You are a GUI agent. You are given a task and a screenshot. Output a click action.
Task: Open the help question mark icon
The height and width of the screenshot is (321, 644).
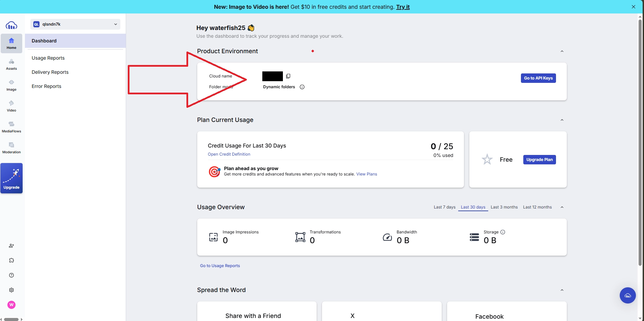point(11,275)
